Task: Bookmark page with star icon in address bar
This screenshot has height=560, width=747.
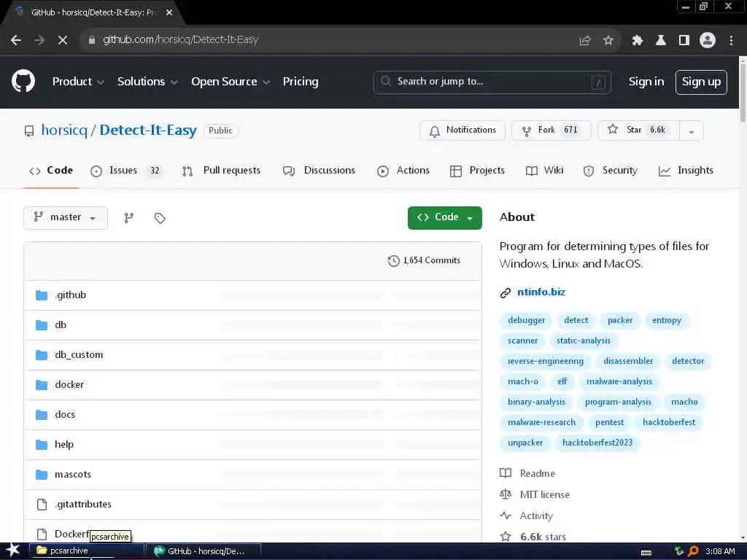Action: (608, 41)
